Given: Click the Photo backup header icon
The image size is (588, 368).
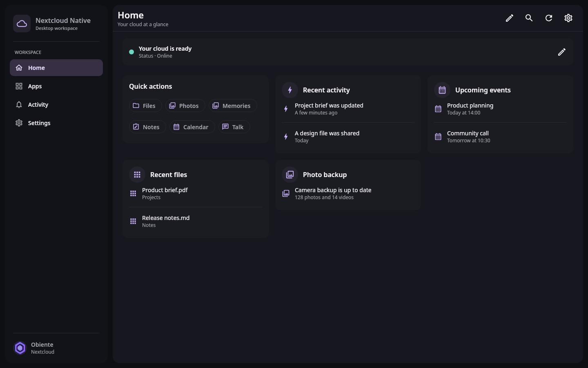Looking at the screenshot, I should pos(290,175).
